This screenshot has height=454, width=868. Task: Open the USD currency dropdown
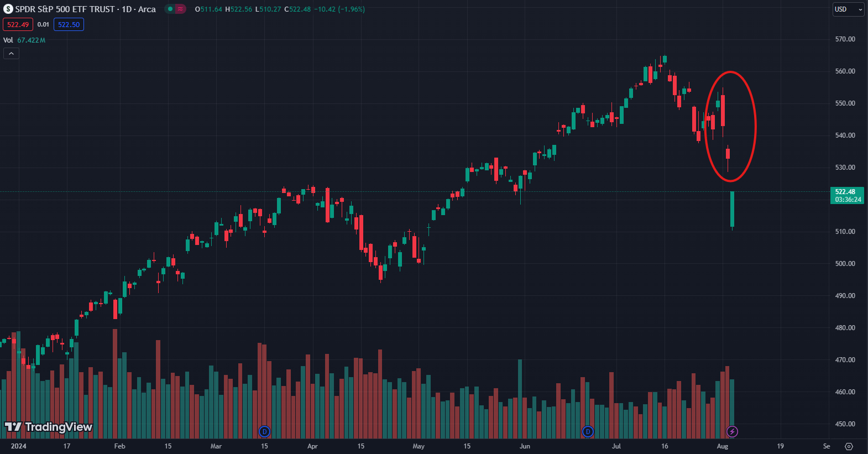click(x=848, y=9)
